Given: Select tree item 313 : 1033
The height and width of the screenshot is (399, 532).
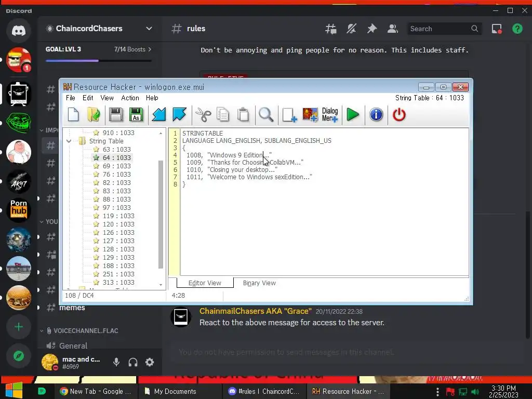Looking at the screenshot, I should click(x=118, y=283).
